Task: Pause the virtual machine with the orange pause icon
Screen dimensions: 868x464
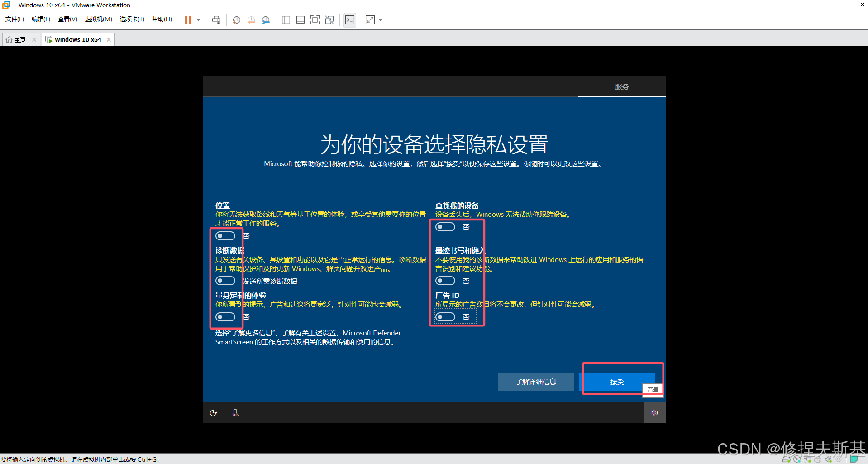Action: tap(188, 20)
